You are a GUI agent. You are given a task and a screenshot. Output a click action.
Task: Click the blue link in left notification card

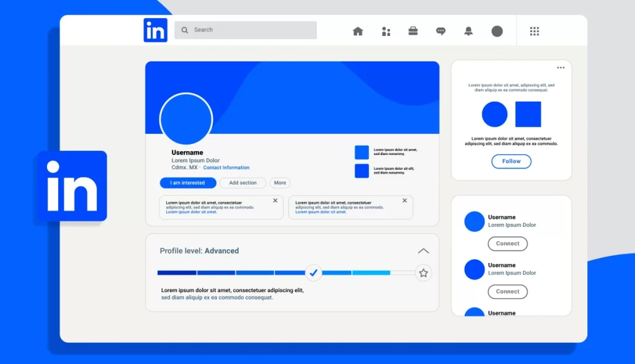(x=191, y=211)
